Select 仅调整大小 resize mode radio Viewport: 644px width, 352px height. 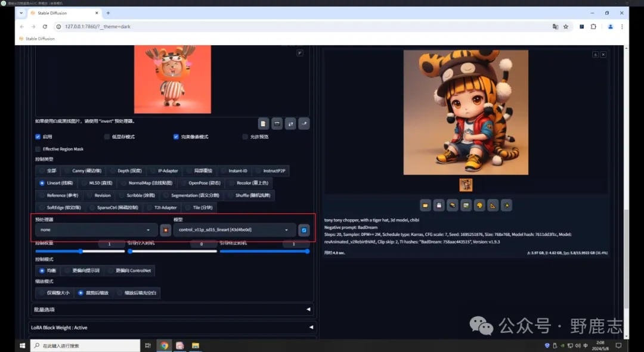click(54, 293)
